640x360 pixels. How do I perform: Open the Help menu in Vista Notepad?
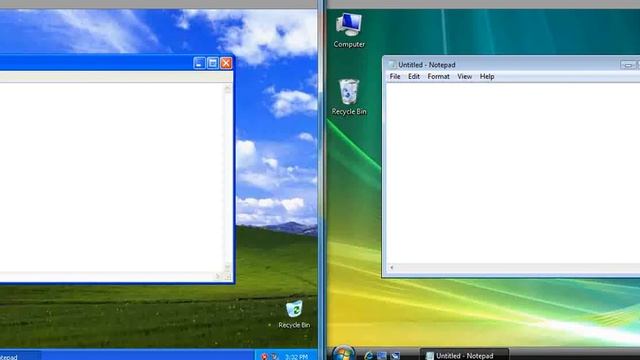pos(487,76)
